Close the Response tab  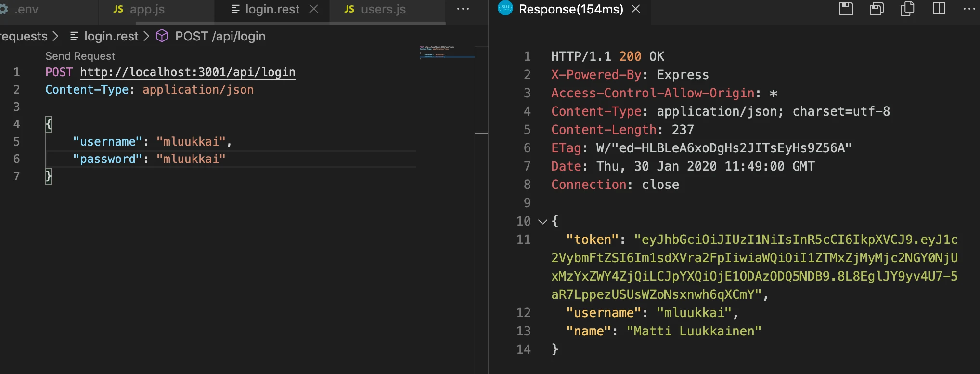tap(636, 9)
